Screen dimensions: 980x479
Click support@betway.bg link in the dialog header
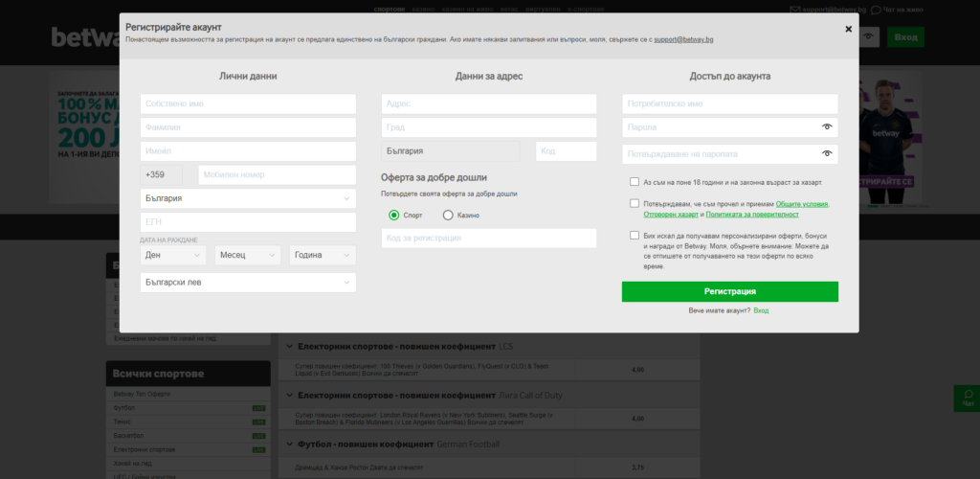coord(683,39)
